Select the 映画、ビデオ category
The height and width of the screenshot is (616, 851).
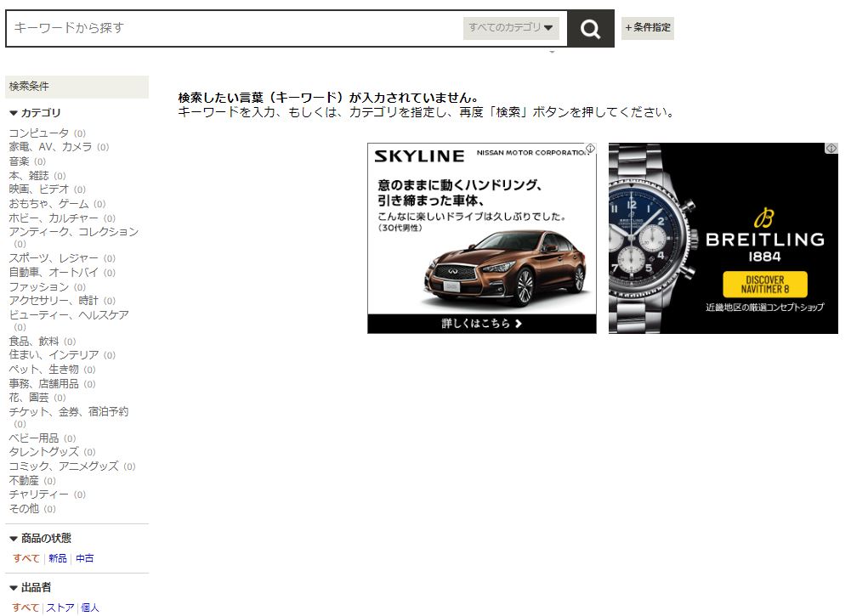click(x=38, y=189)
